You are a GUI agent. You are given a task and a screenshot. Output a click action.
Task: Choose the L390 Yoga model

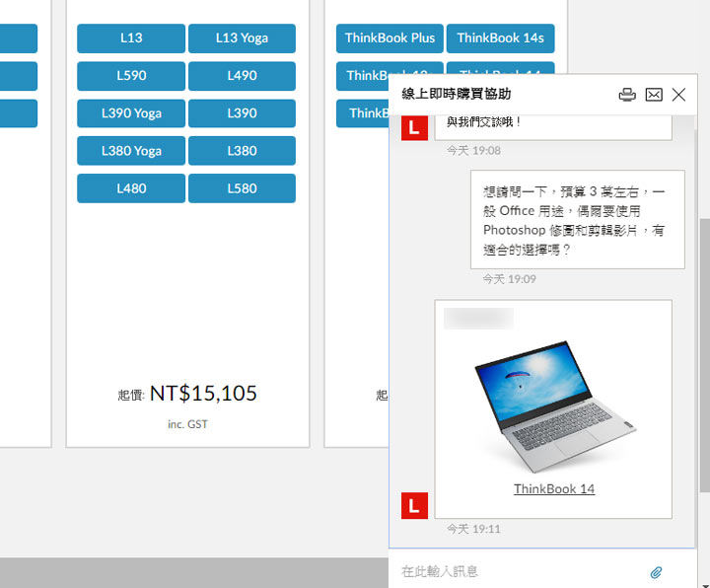coord(131,113)
